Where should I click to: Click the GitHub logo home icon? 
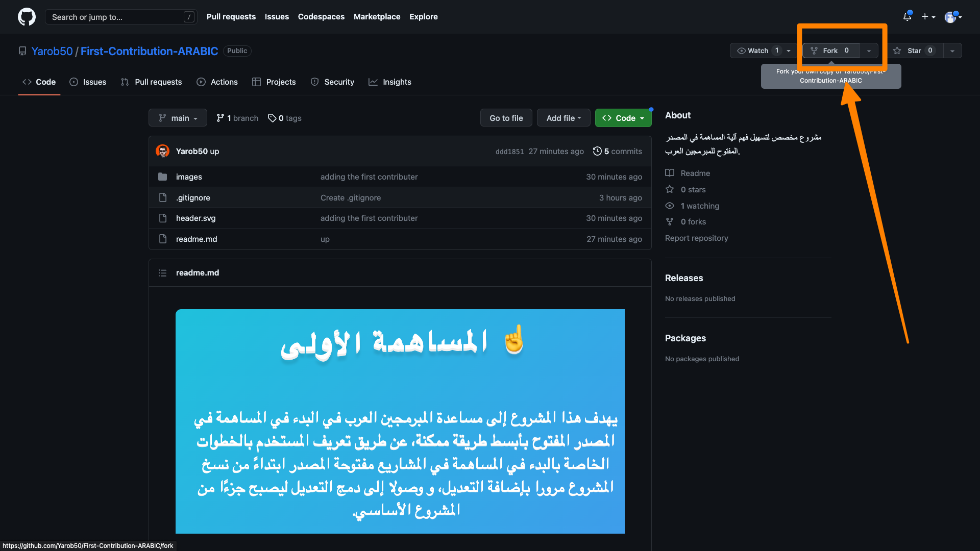27,17
